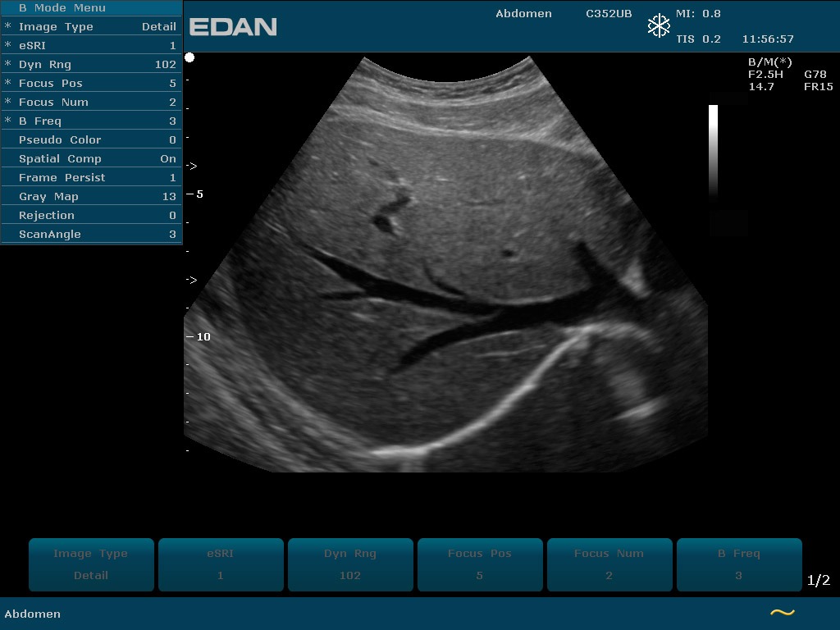The height and width of the screenshot is (630, 840).
Task: Open the Gray Map setting
Action: point(92,196)
